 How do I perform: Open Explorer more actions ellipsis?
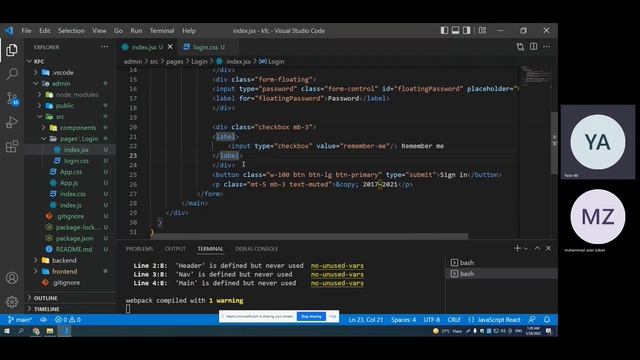105,47
